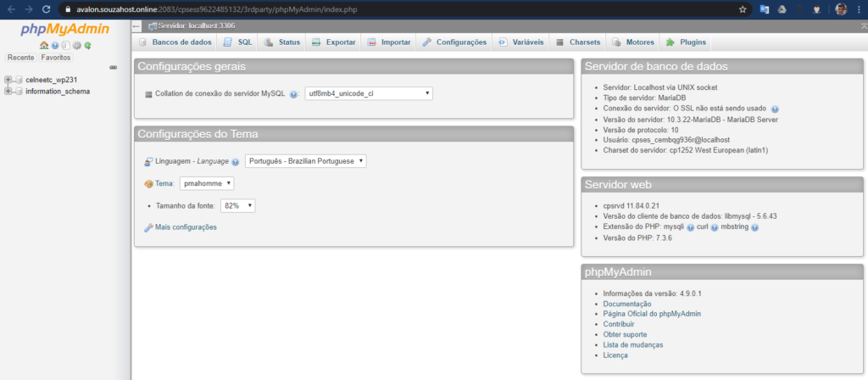This screenshot has width=868, height=380.
Task: Click the Obter suporte link
Action: [625, 334]
